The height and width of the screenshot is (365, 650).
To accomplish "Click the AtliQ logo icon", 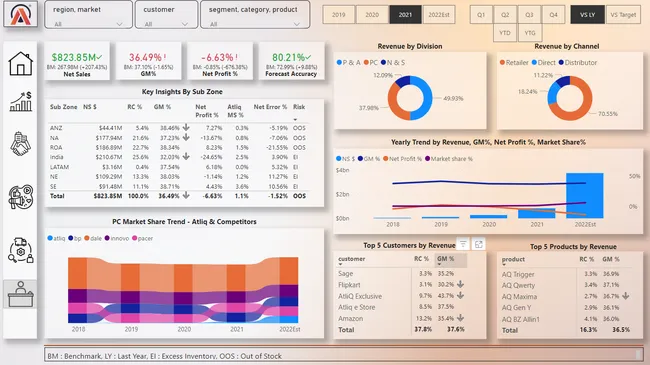I will pos(20,14).
